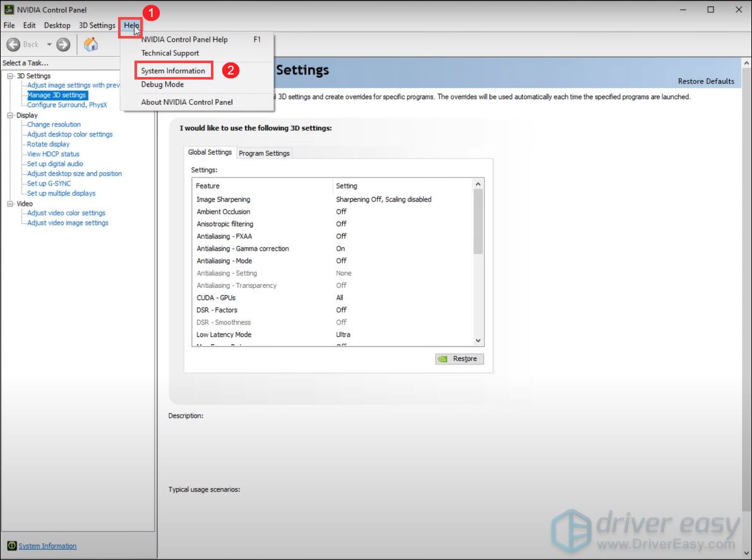This screenshot has width=752, height=560.
Task: Open Adjust video image settings
Action: coord(68,222)
